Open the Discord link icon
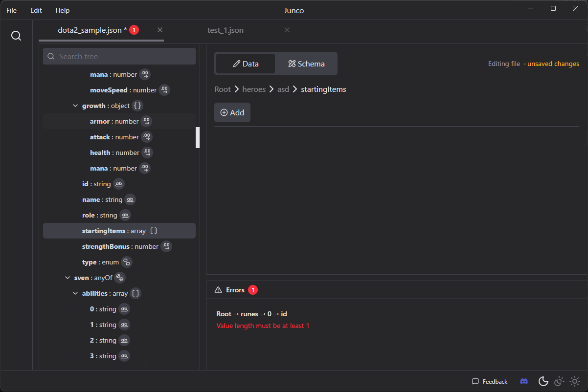Screen dimensions: 588x392 (x=524, y=381)
